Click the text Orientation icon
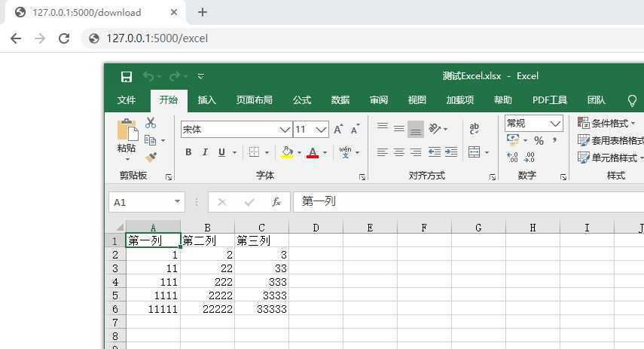The image size is (644, 349). [x=435, y=129]
